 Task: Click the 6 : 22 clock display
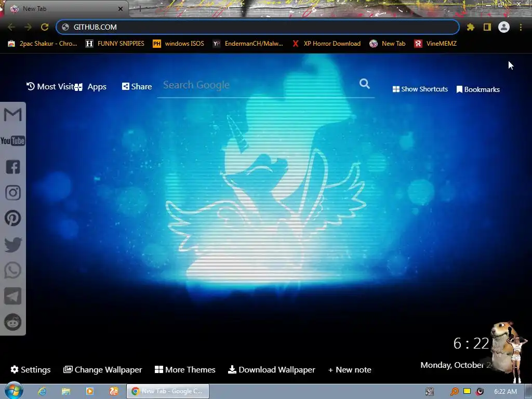(471, 343)
